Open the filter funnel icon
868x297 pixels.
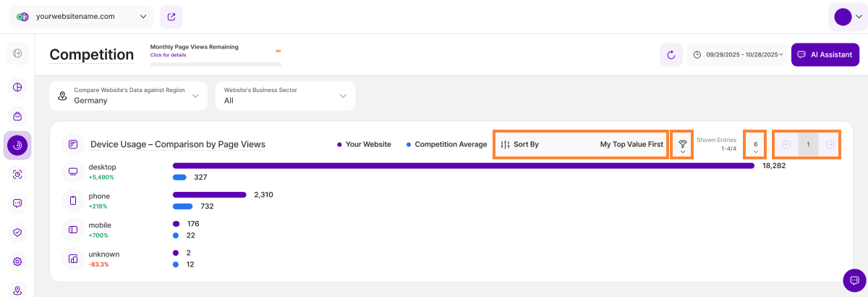[x=682, y=145]
